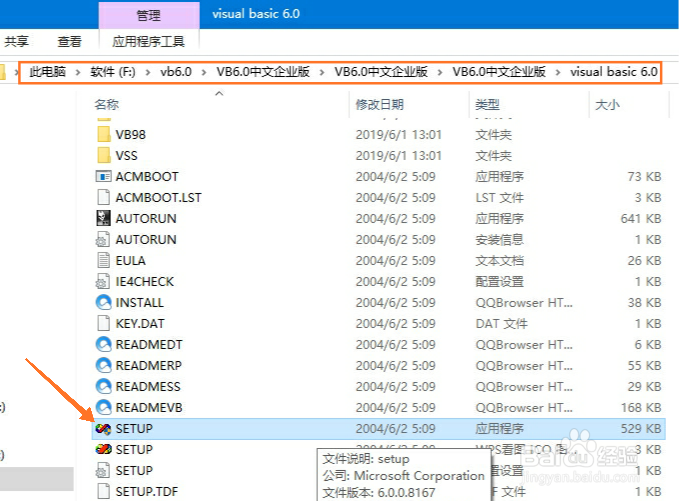Click the 168 KB size cell
The width and height of the screenshot is (679, 501).
pyautogui.click(x=641, y=407)
